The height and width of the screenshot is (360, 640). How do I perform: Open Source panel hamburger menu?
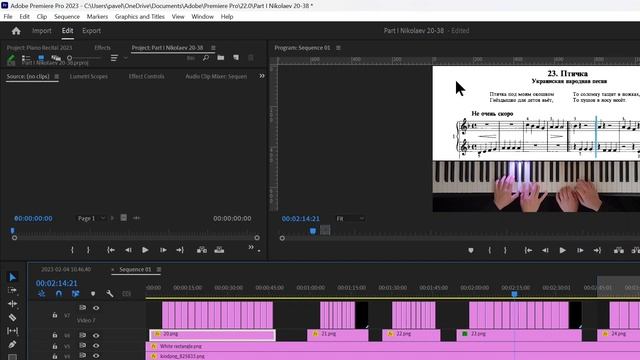point(56,76)
